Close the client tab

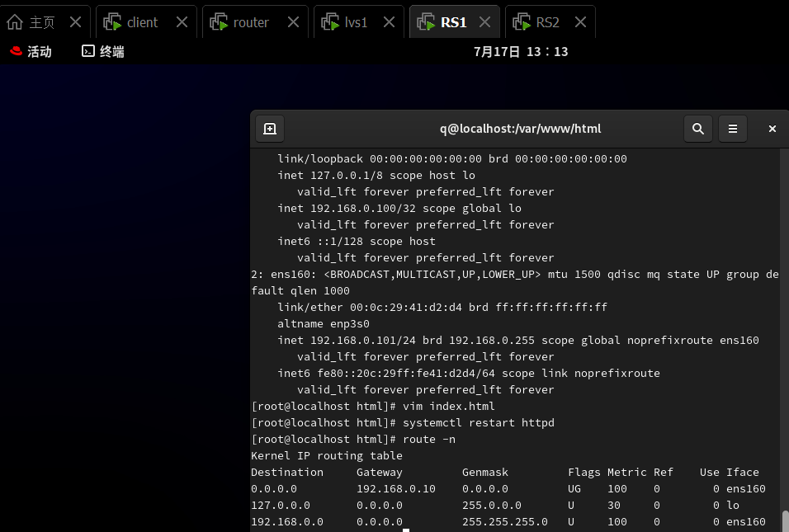click(182, 22)
